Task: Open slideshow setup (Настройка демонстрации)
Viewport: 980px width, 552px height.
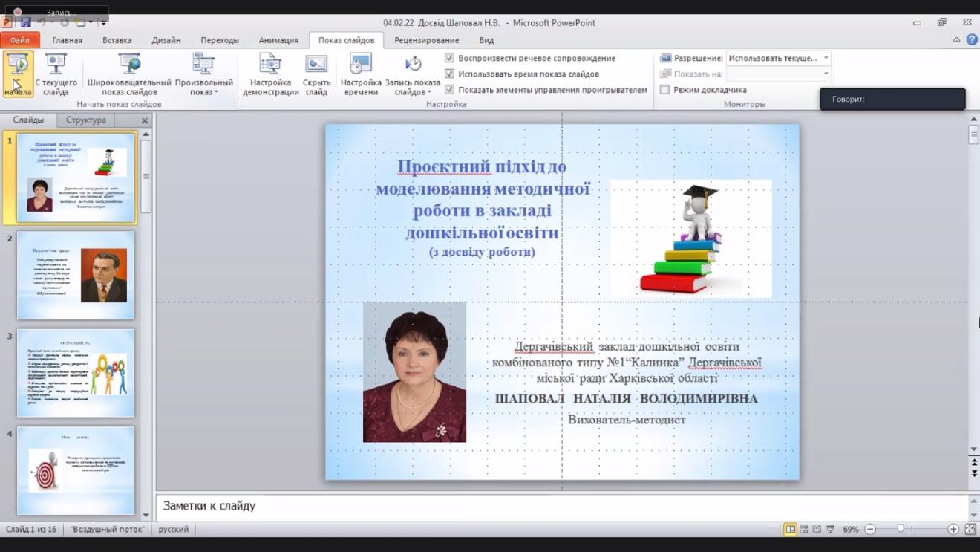Action: point(270,73)
